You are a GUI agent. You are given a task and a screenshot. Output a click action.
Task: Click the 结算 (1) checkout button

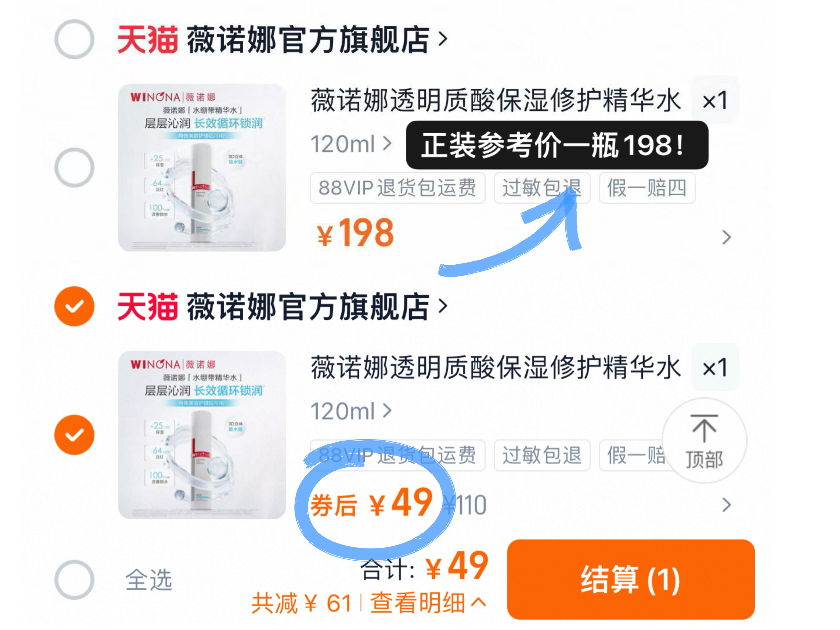coord(631,579)
